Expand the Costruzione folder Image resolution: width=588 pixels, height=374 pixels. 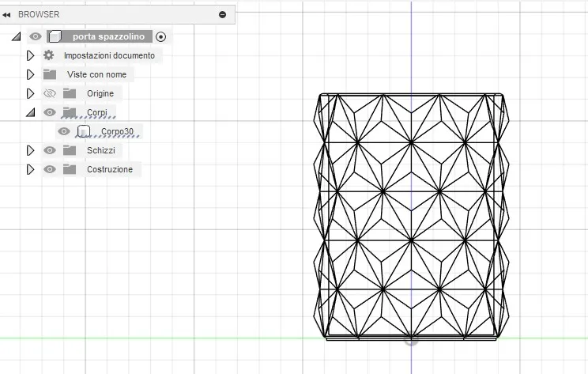pyautogui.click(x=30, y=169)
